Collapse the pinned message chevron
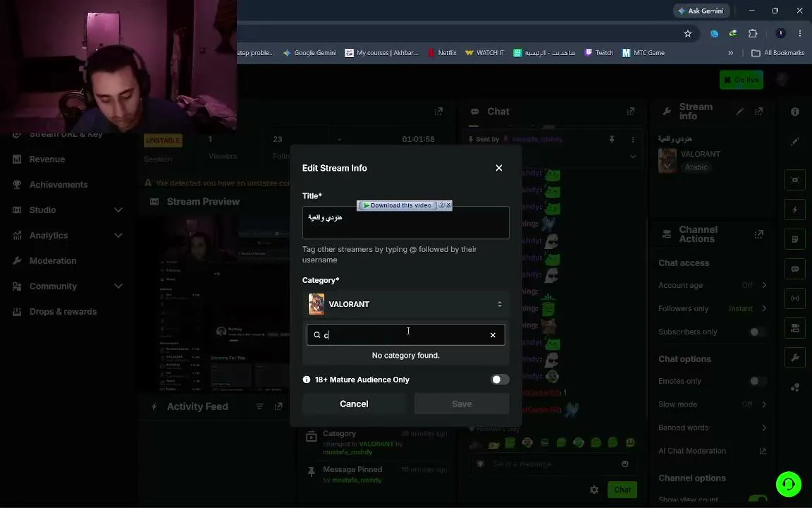Image resolution: width=812 pixels, height=508 pixels. point(633,157)
